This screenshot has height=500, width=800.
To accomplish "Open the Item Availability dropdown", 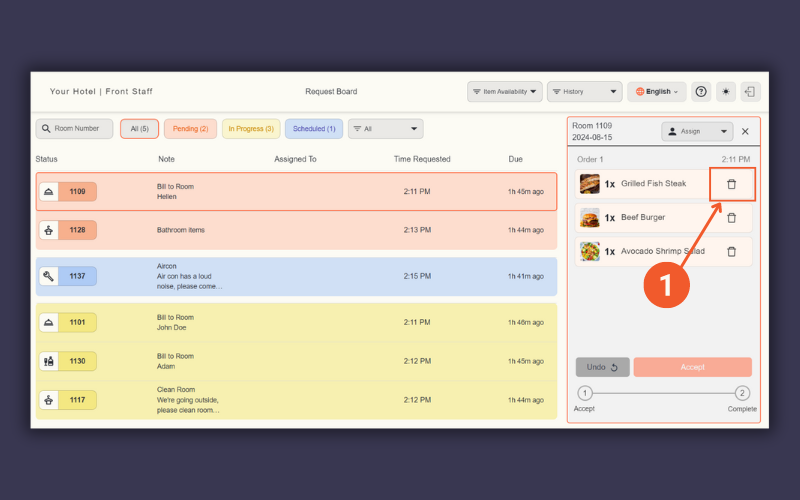I will coord(505,92).
